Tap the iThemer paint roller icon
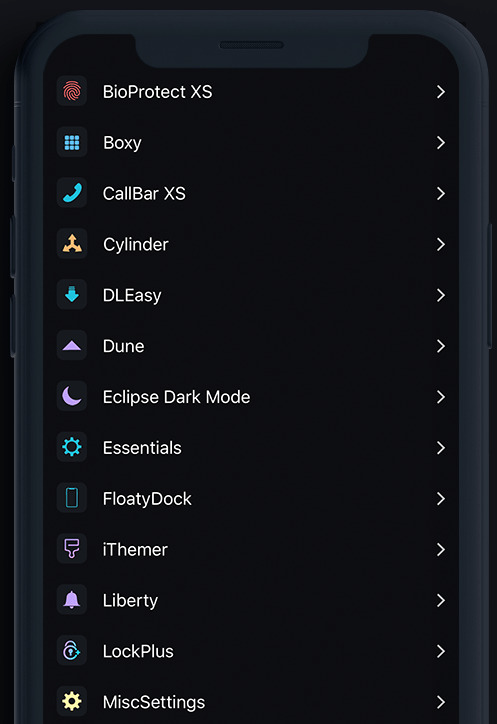 [x=72, y=549]
